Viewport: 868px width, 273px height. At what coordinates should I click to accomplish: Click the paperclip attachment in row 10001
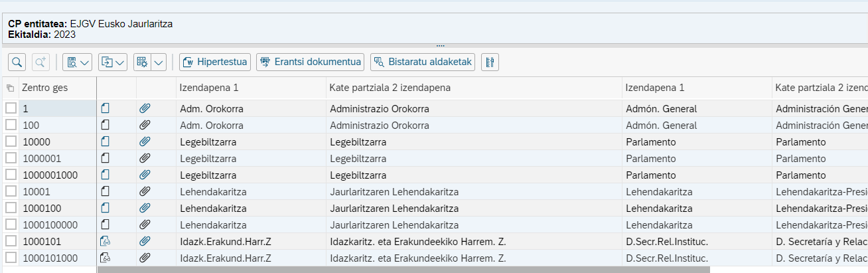click(145, 191)
